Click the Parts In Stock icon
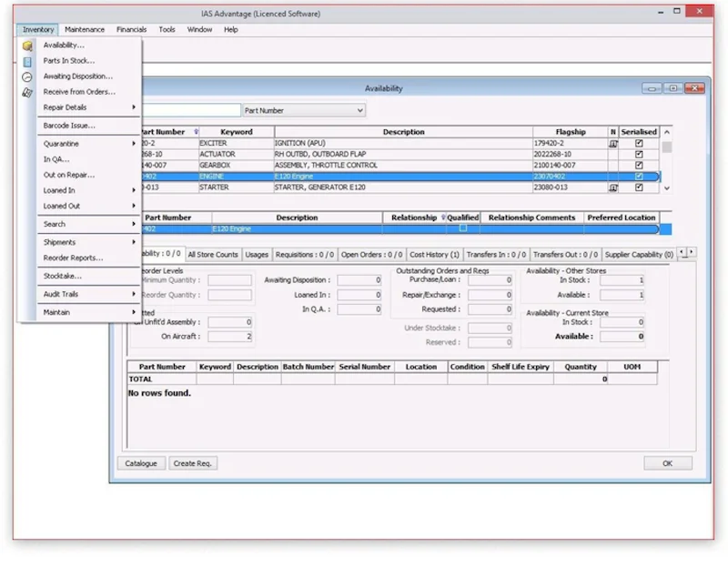 [x=27, y=61]
